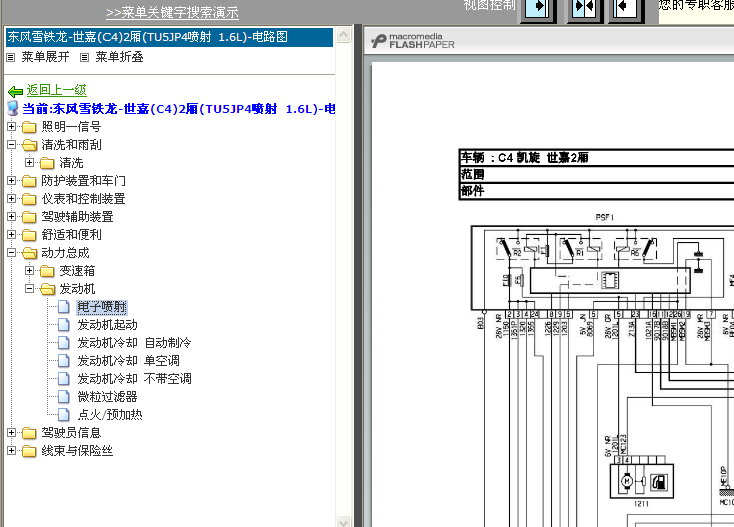Viewport: 734px width, 527px height.
Task: Collapse the 清洗和雨刮 folder
Action: 12,145
